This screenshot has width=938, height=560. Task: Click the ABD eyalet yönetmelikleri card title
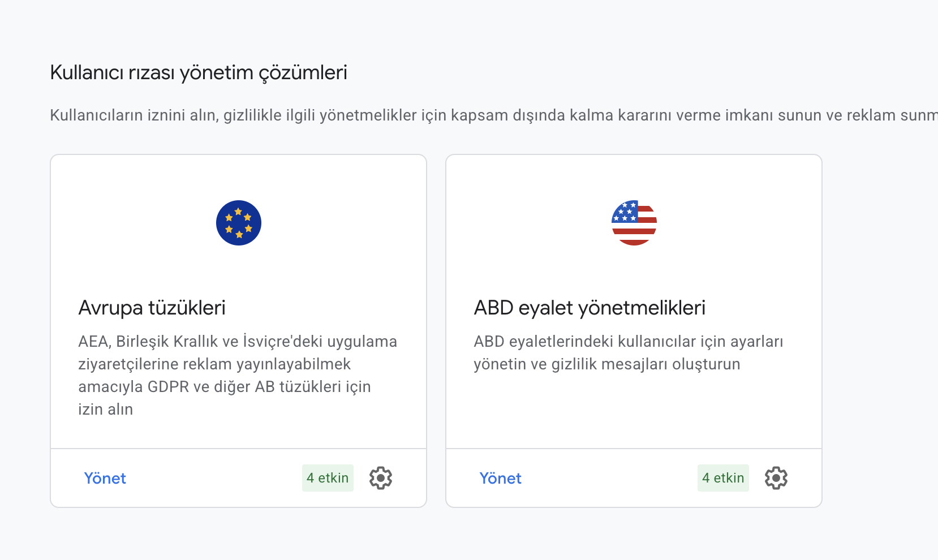click(590, 308)
